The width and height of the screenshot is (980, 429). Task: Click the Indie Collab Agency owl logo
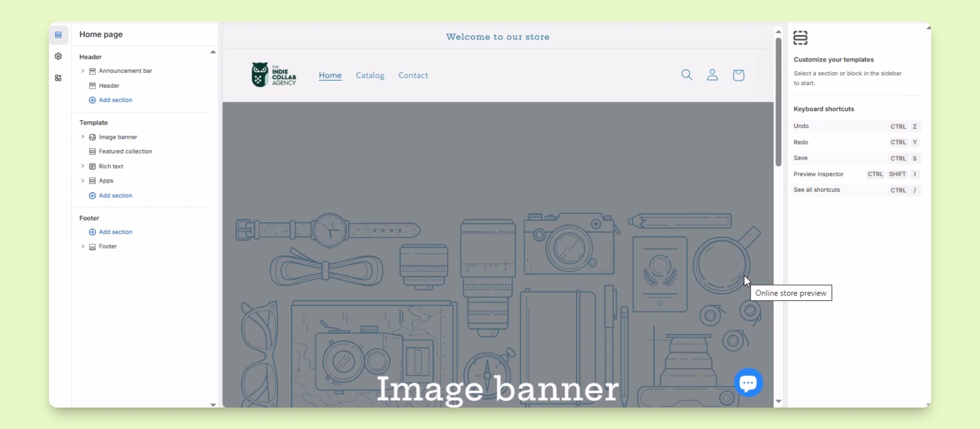tap(274, 75)
